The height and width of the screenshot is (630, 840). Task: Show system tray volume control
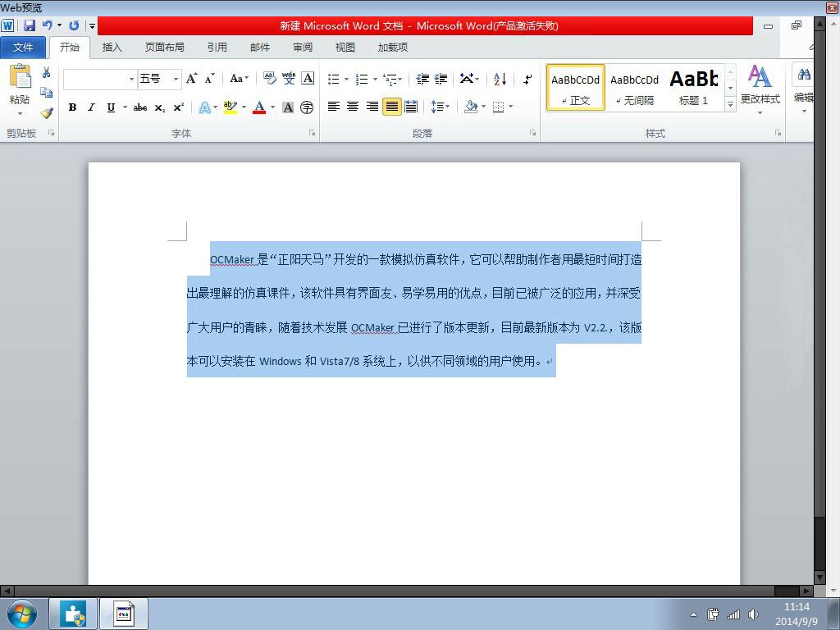pos(753,614)
